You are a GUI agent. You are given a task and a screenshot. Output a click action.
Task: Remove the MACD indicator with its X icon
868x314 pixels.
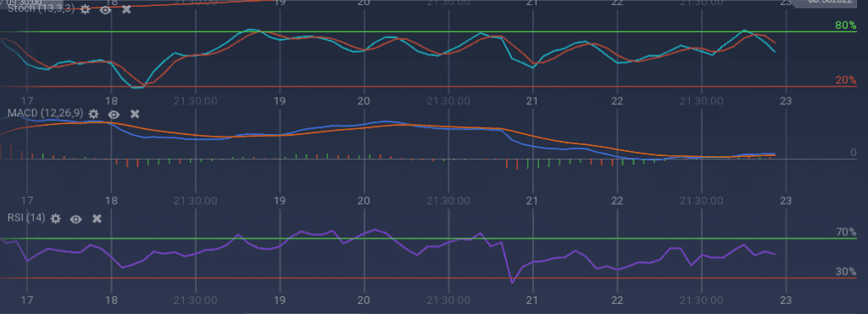pyautogui.click(x=135, y=114)
